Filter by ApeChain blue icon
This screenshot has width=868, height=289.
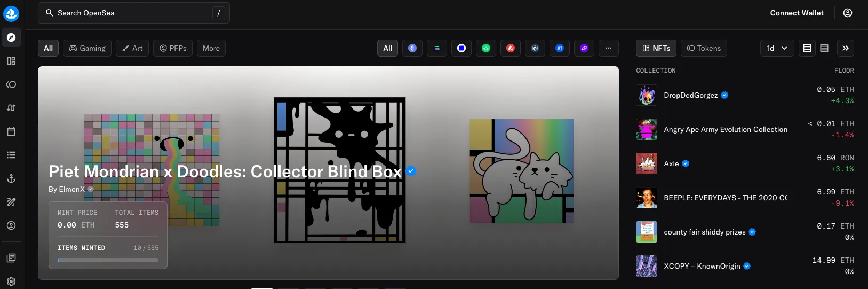[x=560, y=48]
